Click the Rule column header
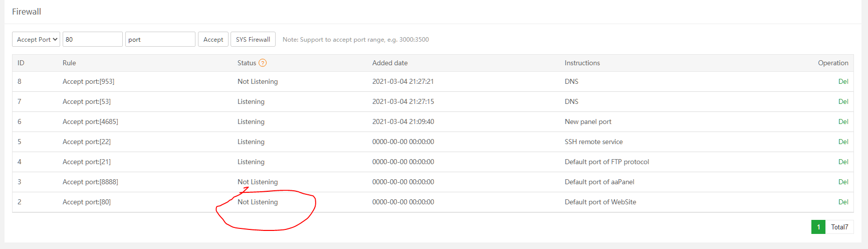Image resolution: width=868 pixels, height=249 pixels. [69, 63]
